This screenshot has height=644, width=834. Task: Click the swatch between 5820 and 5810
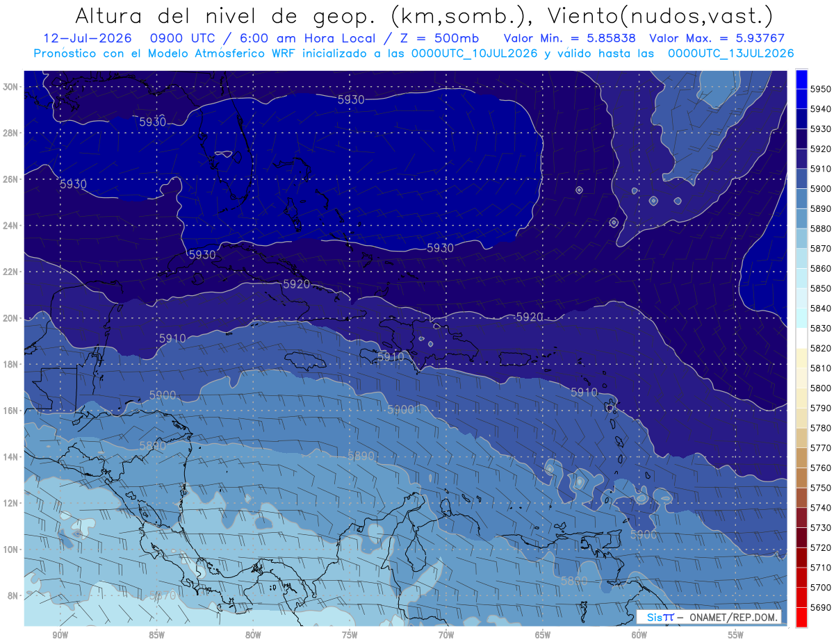(801, 358)
